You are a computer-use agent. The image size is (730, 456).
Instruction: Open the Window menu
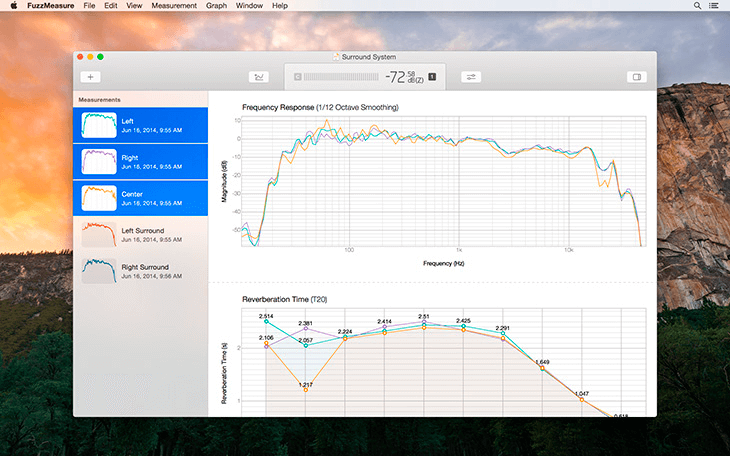249,6
